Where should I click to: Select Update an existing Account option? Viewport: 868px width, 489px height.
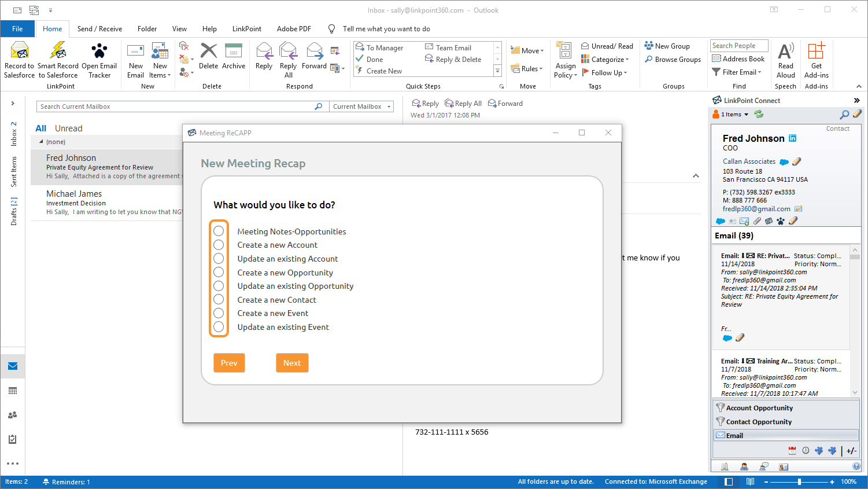[219, 258]
